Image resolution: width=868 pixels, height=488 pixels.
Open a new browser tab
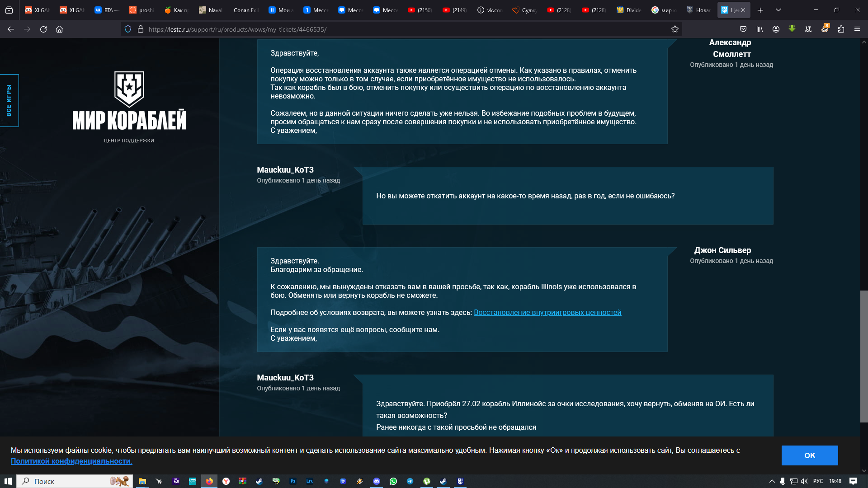760,10
